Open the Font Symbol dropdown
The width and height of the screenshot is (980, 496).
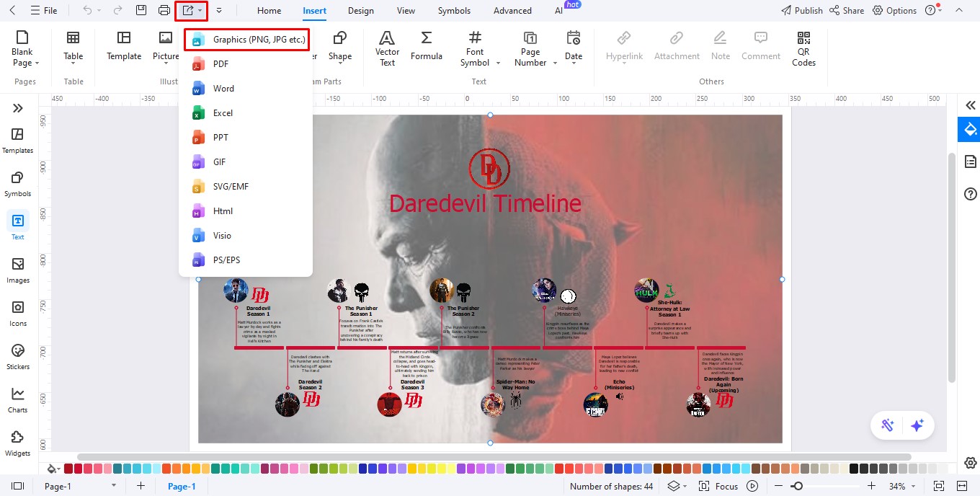(479, 48)
